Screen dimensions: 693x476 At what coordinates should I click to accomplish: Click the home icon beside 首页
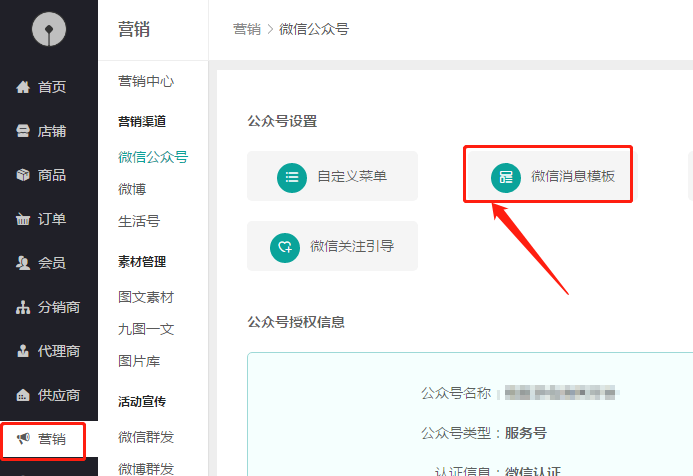23,87
